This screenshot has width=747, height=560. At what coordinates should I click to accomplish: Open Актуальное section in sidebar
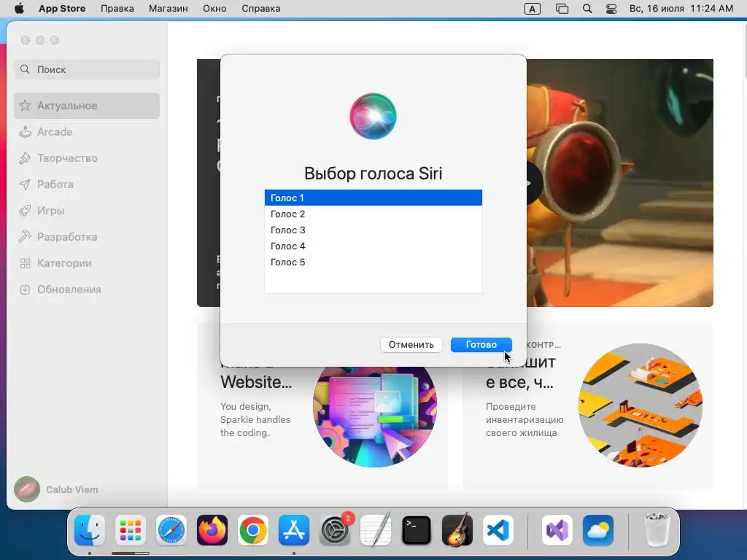point(87,106)
